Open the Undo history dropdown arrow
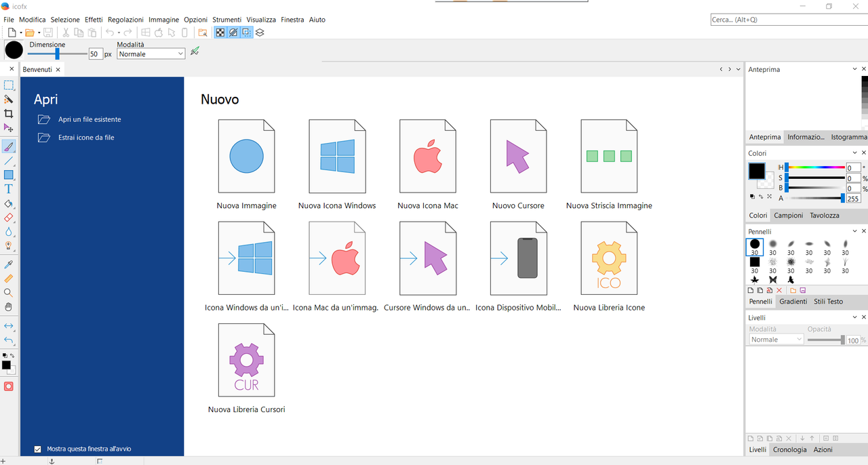Viewport: 868px width, 465px height. click(x=119, y=33)
